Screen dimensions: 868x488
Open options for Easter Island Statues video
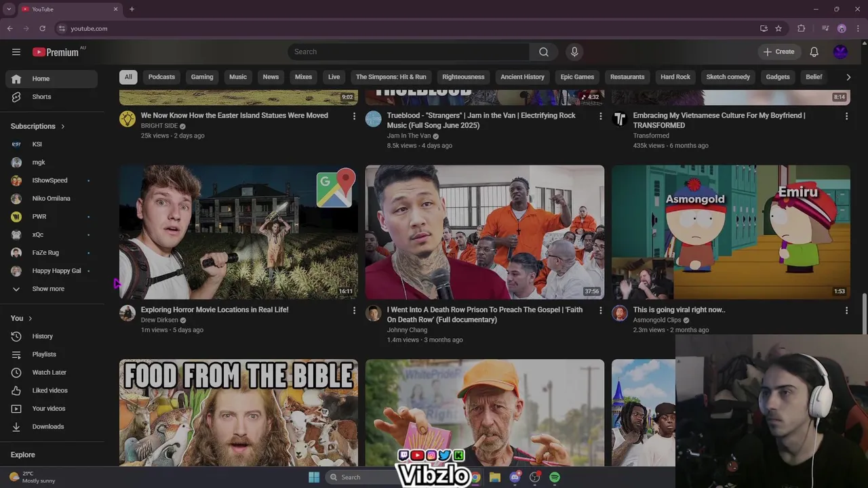[354, 117]
